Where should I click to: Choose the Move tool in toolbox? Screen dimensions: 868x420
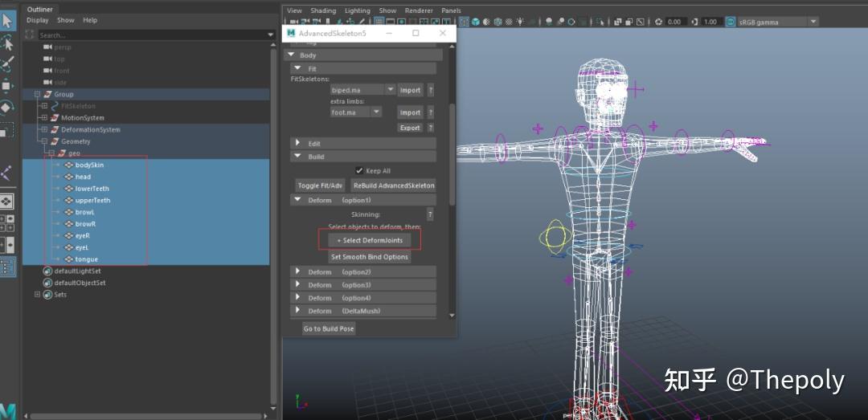pyautogui.click(x=7, y=85)
